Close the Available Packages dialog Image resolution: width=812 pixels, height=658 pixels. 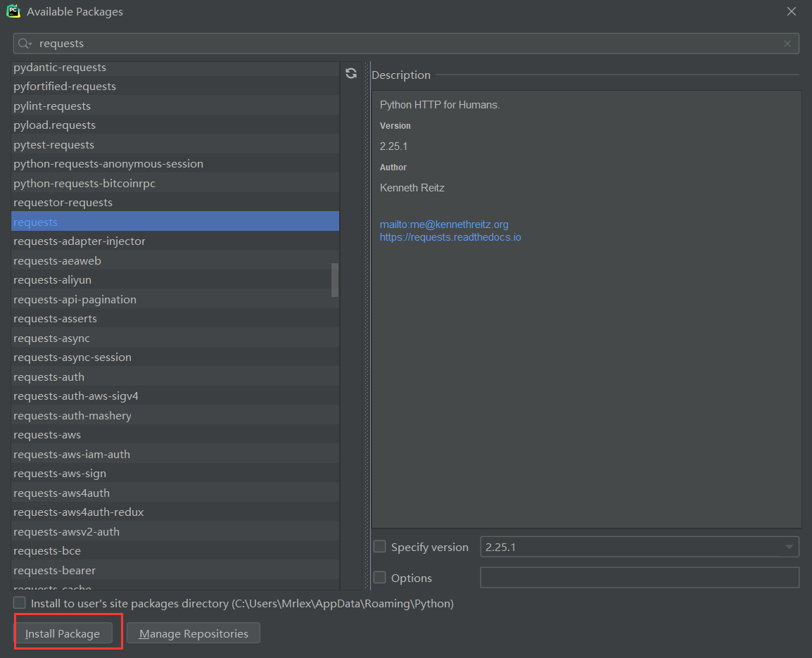tap(792, 11)
